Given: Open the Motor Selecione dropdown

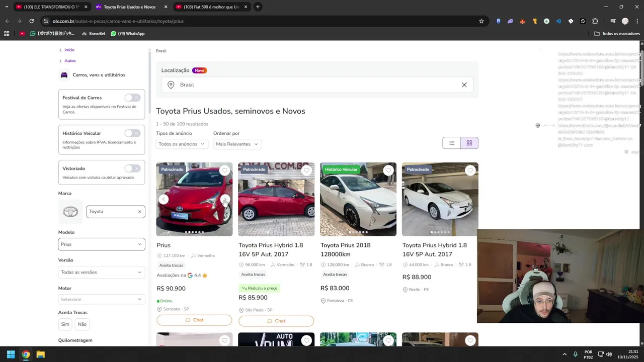Looking at the screenshot, I should (x=102, y=299).
